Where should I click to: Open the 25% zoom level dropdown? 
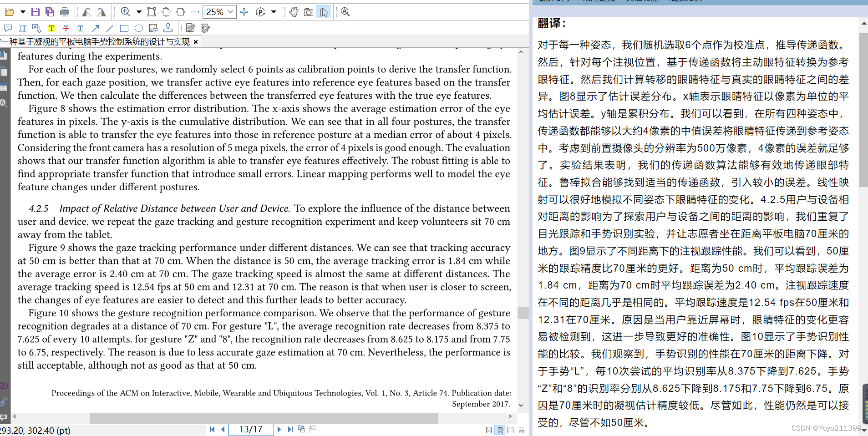point(230,12)
